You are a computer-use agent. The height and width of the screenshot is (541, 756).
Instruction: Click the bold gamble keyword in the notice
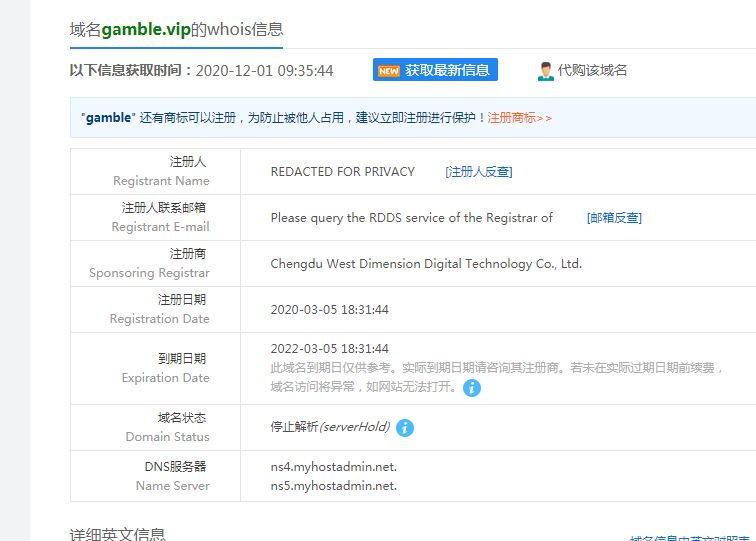108,118
